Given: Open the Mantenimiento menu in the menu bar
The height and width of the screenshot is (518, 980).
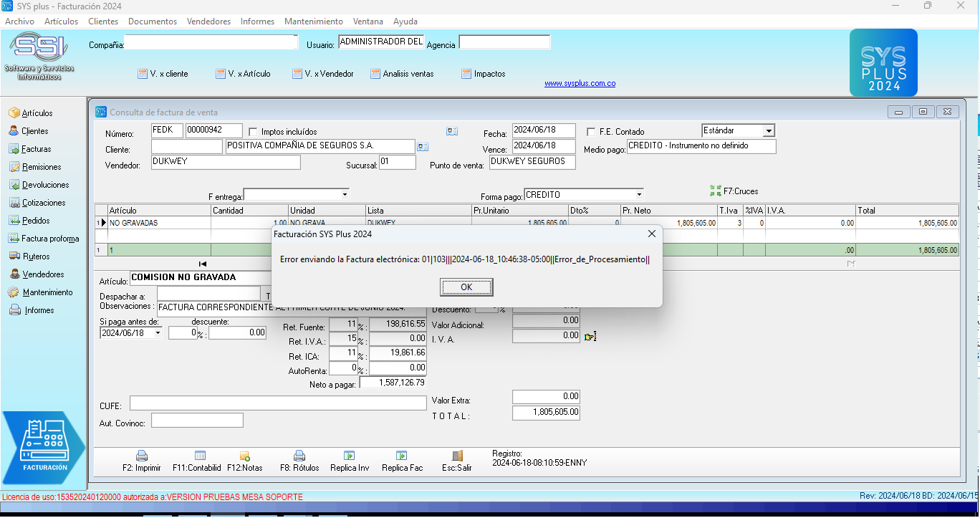Looking at the screenshot, I should [x=314, y=21].
